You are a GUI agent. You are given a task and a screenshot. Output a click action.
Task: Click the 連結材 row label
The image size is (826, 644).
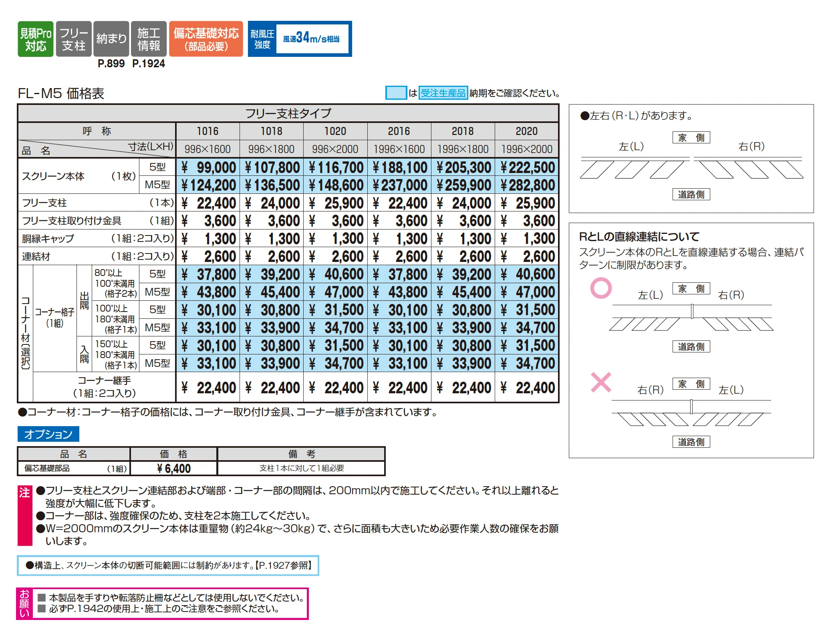click(97, 256)
